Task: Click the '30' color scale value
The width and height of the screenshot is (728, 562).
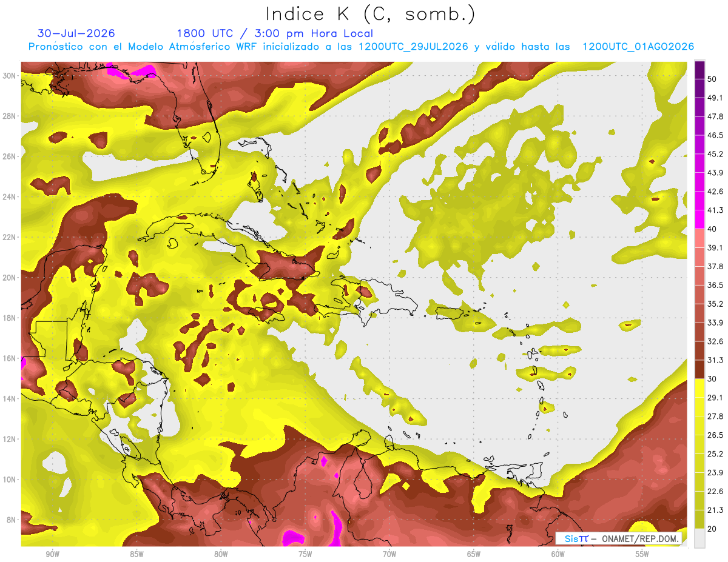Action: coord(712,379)
